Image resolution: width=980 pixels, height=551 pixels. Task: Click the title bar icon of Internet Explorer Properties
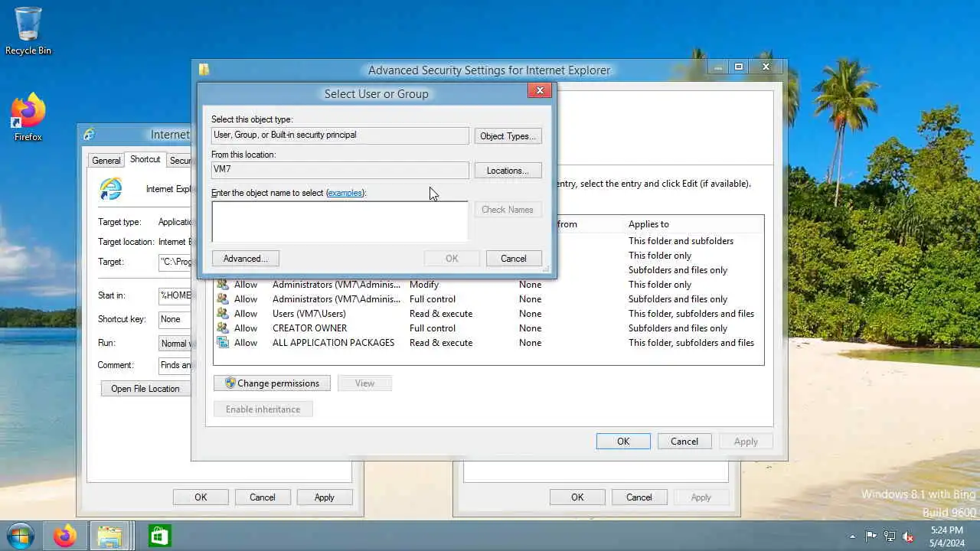(90, 134)
